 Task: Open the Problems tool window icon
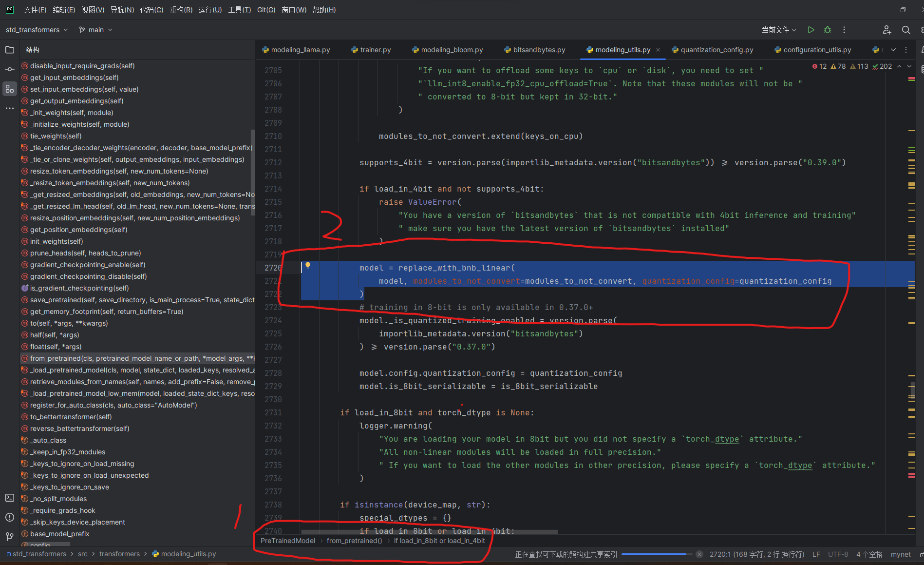(9, 517)
